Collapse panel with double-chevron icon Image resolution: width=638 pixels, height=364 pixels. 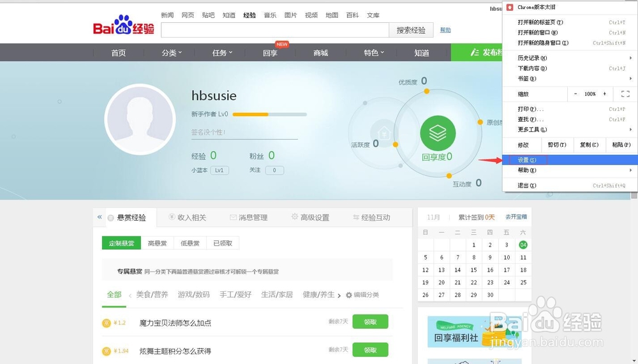click(x=100, y=217)
